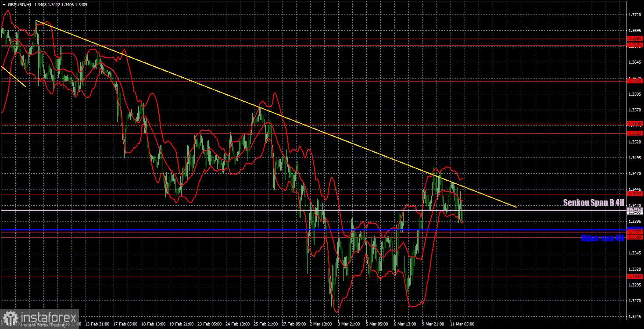The image size is (644, 329).
Task: Click the 1.3270 price axis label
Action: click(635, 300)
